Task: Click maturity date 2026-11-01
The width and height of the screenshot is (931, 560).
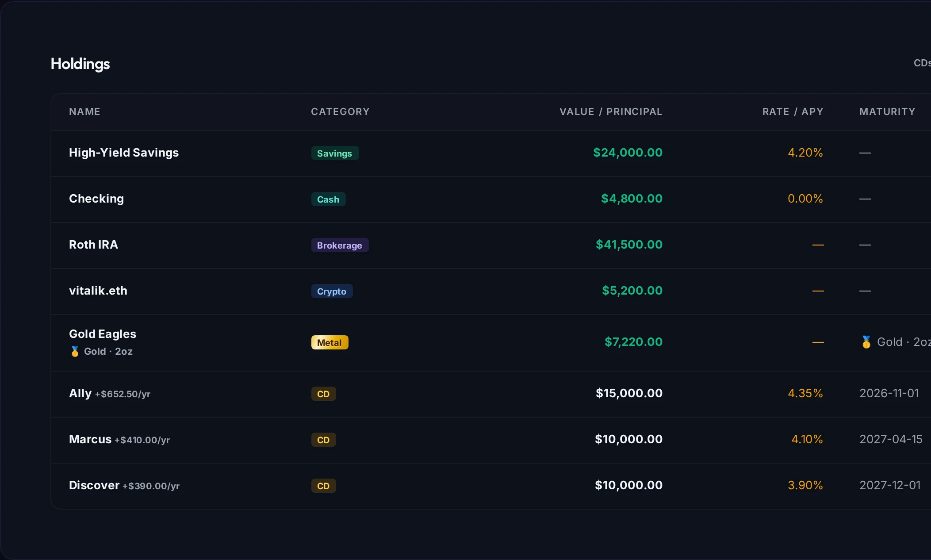Action: tap(889, 393)
